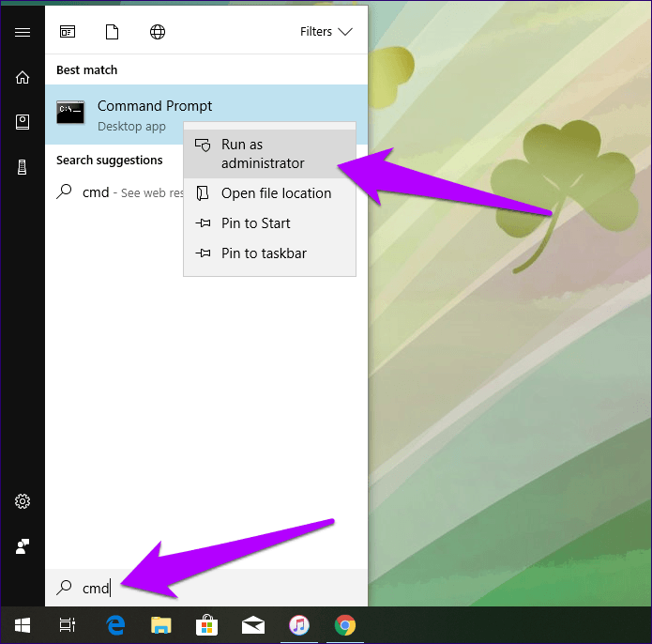Filter results by Documents icon
This screenshot has height=644, width=652.
[x=112, y=32]
